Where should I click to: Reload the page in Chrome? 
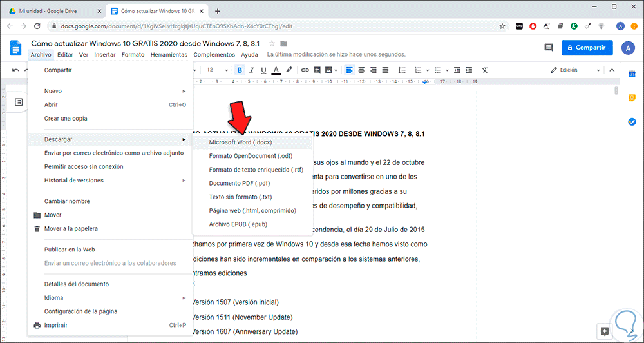[37, 26]
